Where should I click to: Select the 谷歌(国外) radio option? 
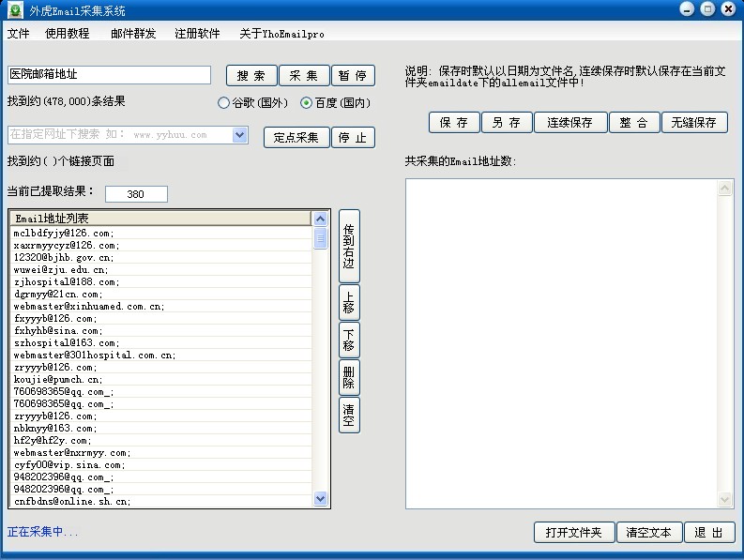pyautogui.click(x=252, y=102)
